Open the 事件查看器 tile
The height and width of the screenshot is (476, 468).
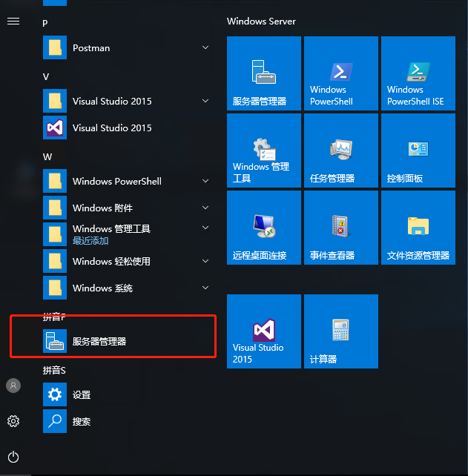[341, 228]
